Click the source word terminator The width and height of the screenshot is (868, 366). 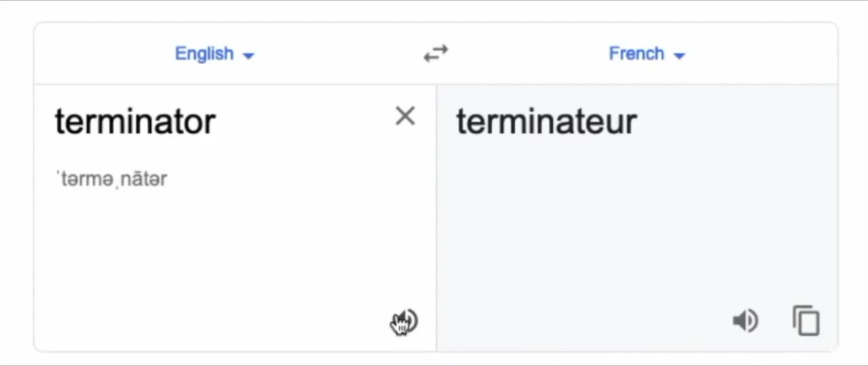pos(136,122)
